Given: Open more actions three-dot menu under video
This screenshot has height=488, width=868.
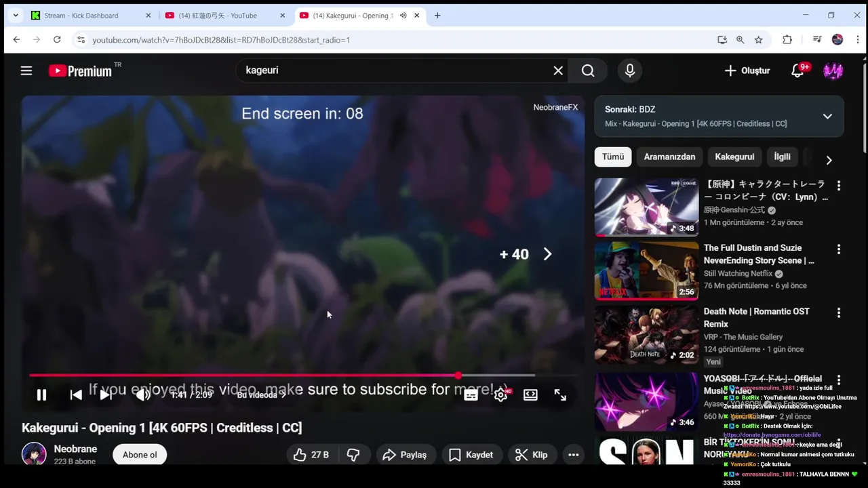Looking at the screenshot, I should [574, 455].
